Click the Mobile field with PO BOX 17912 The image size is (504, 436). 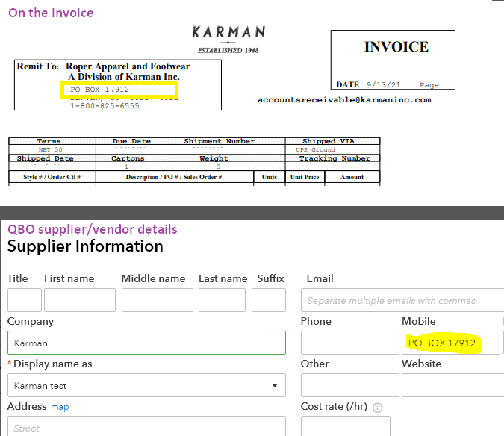point(451,343)
